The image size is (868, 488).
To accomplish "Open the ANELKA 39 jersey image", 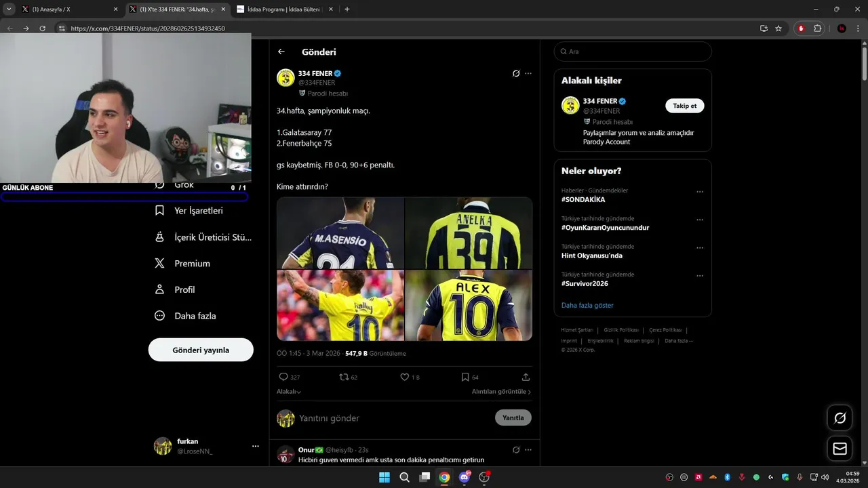I will click(469, 233).
